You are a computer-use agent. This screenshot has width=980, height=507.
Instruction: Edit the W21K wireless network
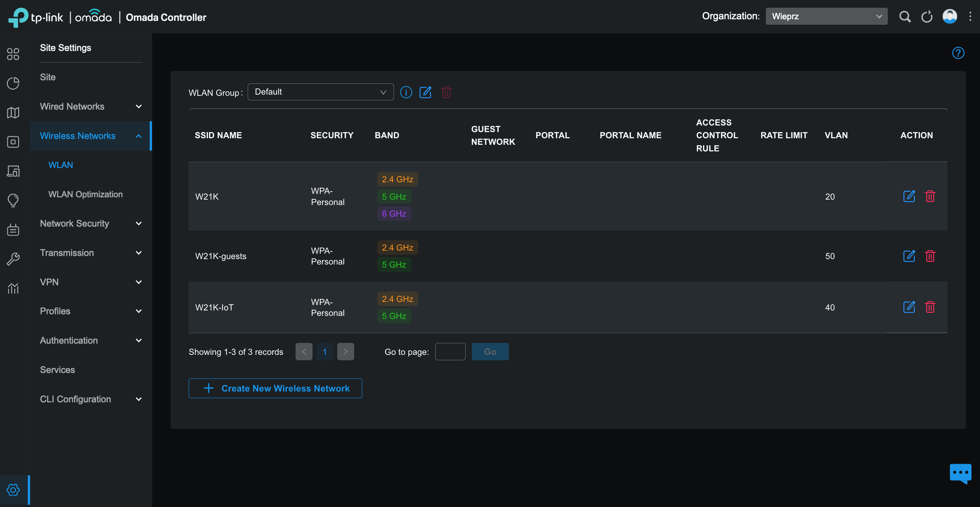[x=909, y=196]
